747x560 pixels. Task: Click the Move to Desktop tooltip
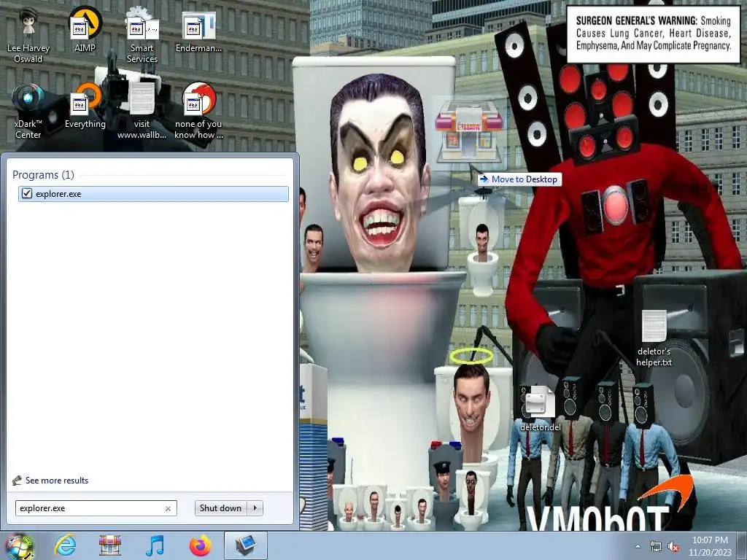point(519,179)
